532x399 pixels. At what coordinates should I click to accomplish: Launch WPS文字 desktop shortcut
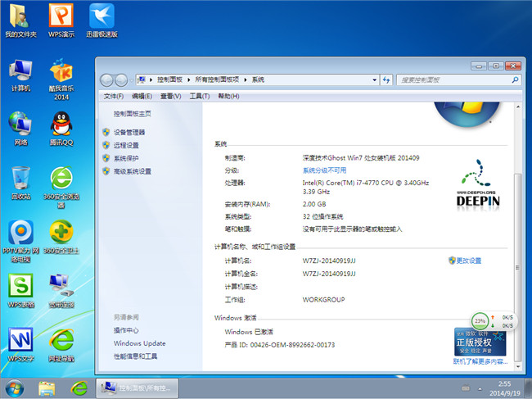20,344
